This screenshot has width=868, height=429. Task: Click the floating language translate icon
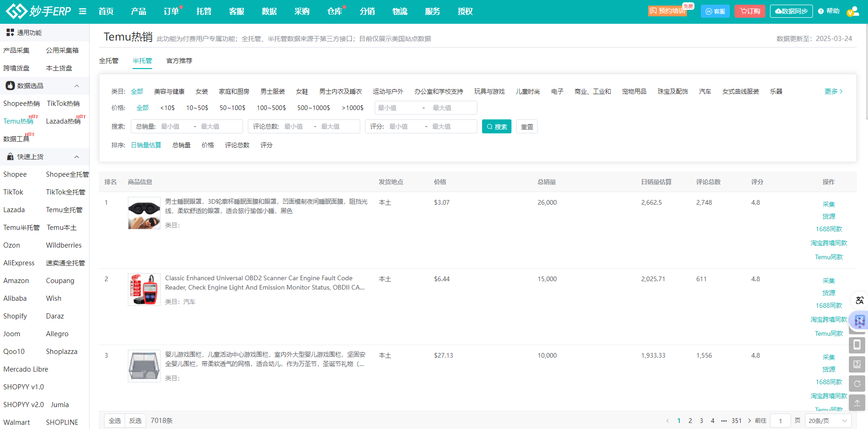tap(859, 300)
